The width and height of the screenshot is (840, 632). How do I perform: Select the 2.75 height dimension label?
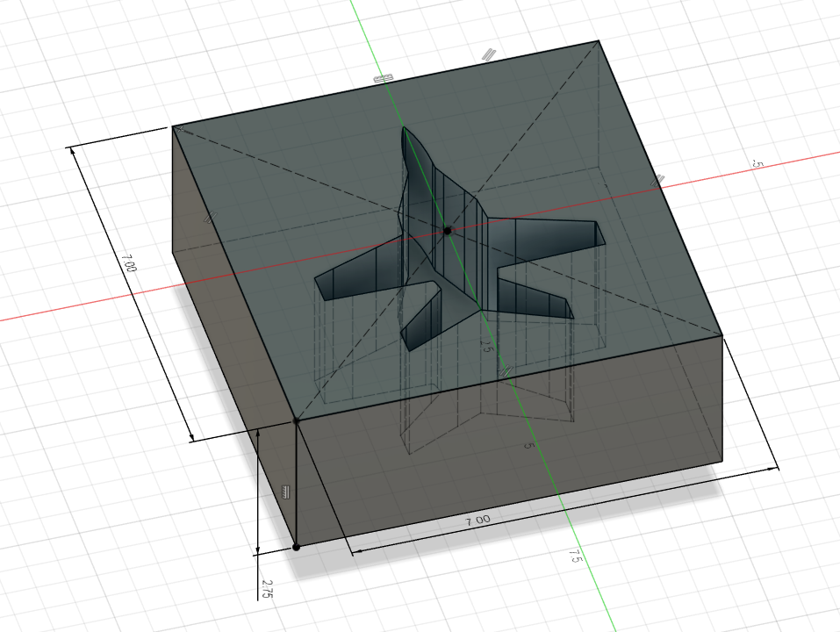(267, 588)
